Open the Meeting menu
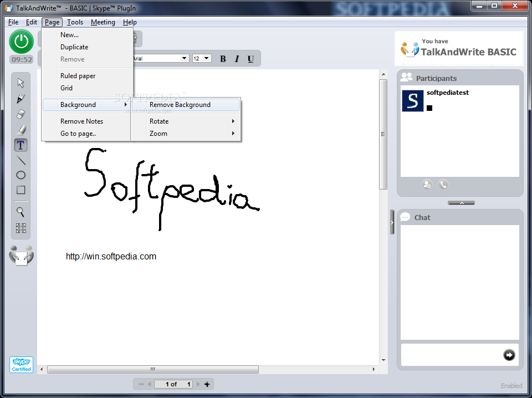Image resolution: width=532 pixels, height=398 pixels. 103,22
